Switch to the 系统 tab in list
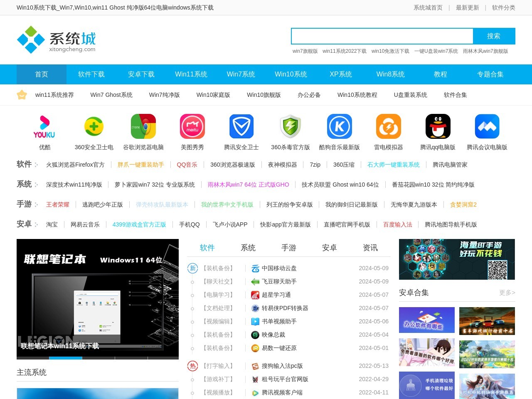532x399 pixels. pos(248,248)
